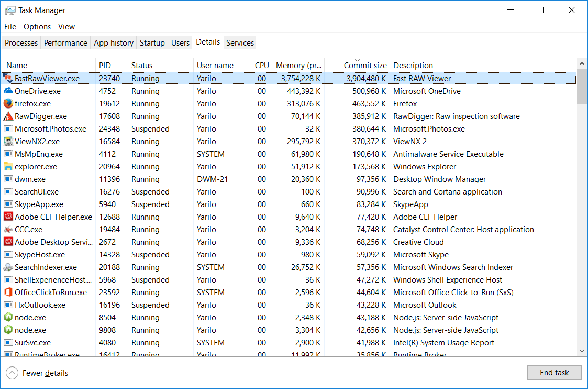
Task: Click the explorer.exe folder icon
Action: [8, 167]
